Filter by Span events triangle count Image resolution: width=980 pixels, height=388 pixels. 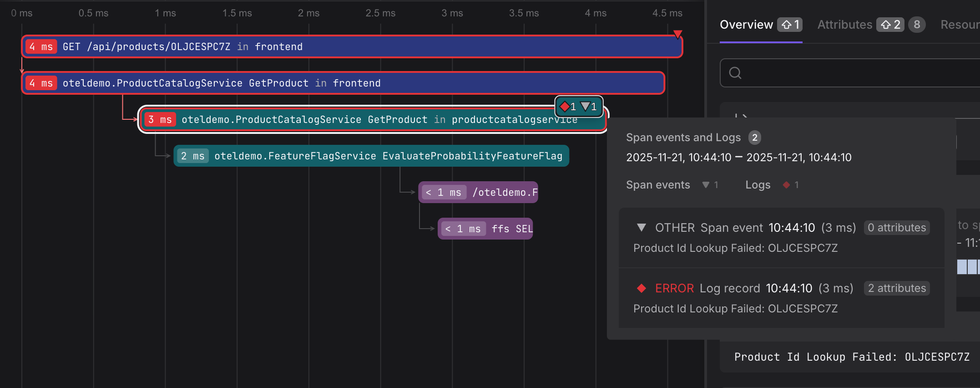pos(710,185)
